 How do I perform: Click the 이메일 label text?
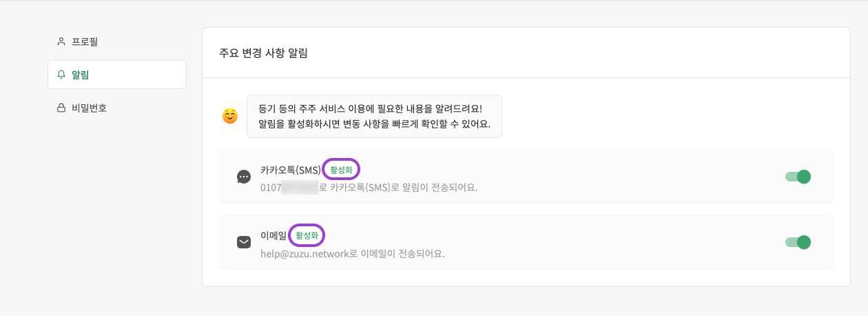pos(273,235)
